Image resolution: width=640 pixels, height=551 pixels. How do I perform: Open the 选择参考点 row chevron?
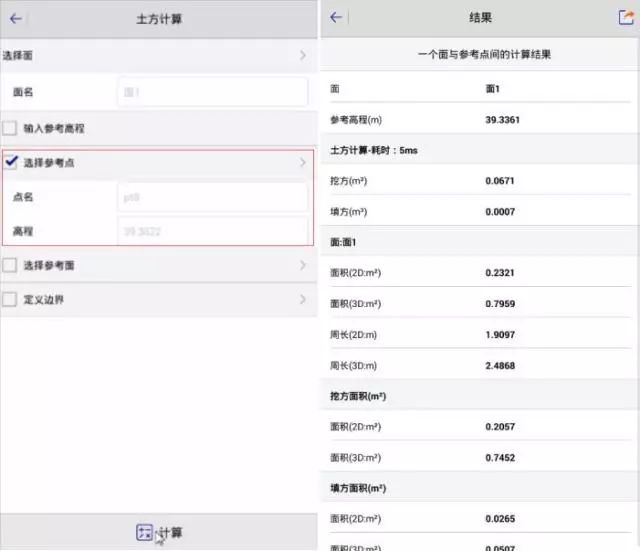[x=302, y=162]
